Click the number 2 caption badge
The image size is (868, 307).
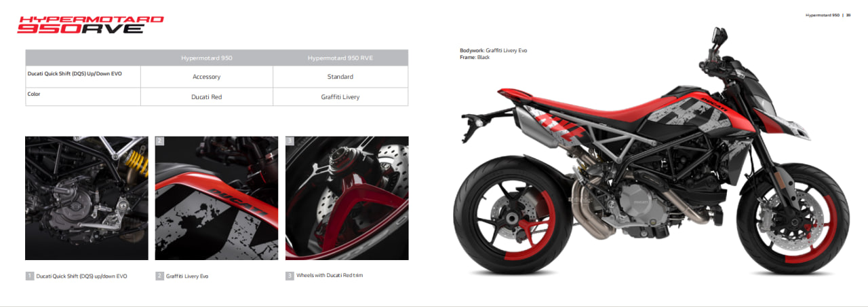(160, 276)
